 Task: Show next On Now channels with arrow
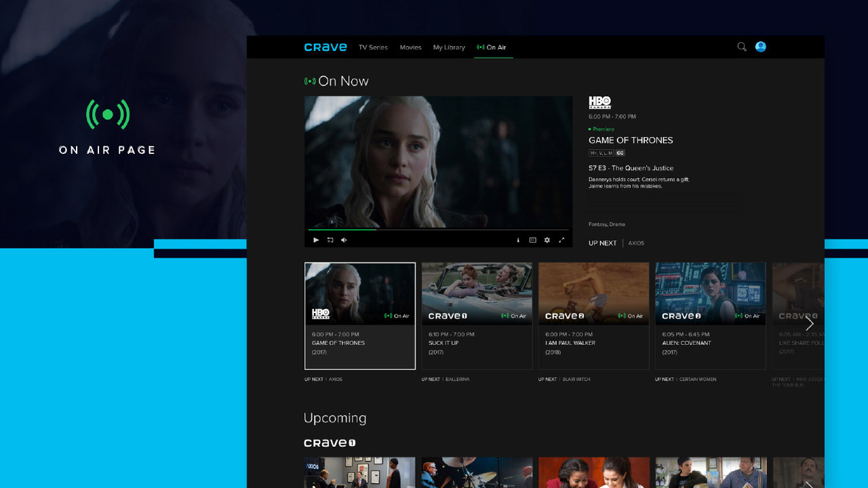pyautogui.click(x=809, y=324)
